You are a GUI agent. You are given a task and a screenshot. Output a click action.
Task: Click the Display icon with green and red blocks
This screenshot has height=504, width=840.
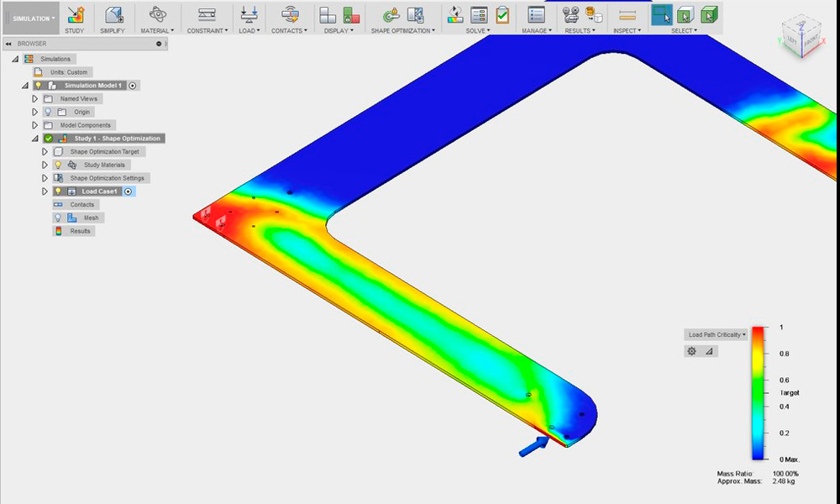click(x=351, y=15)
